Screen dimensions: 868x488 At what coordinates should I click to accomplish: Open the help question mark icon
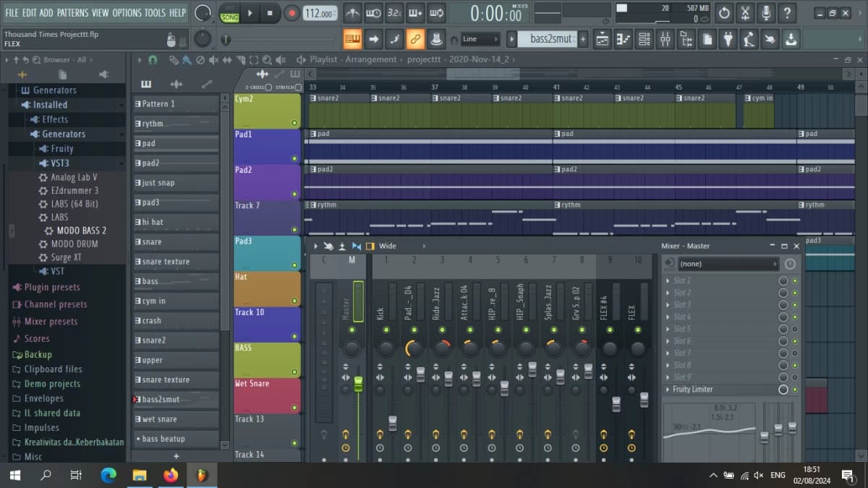coord(787,13)
